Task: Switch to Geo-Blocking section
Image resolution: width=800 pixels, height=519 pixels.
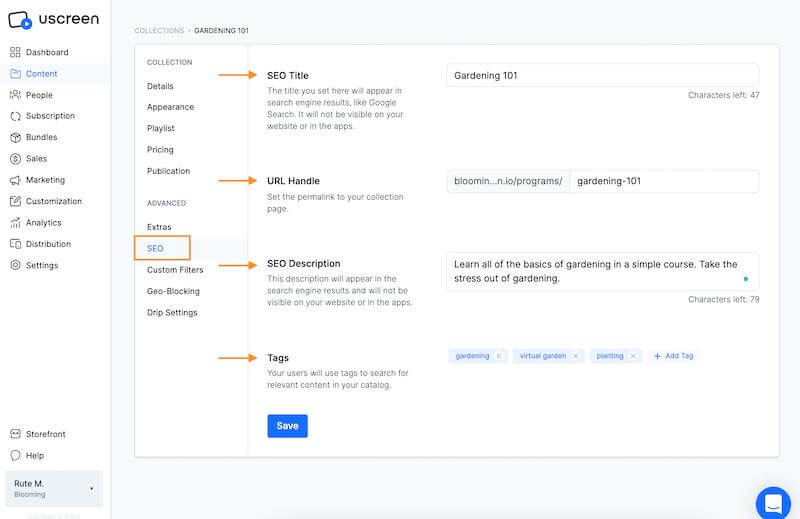Action: [173, 291]
